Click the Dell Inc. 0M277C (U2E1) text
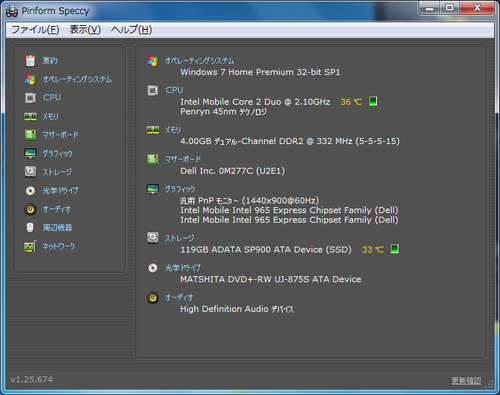 [233, 171]
